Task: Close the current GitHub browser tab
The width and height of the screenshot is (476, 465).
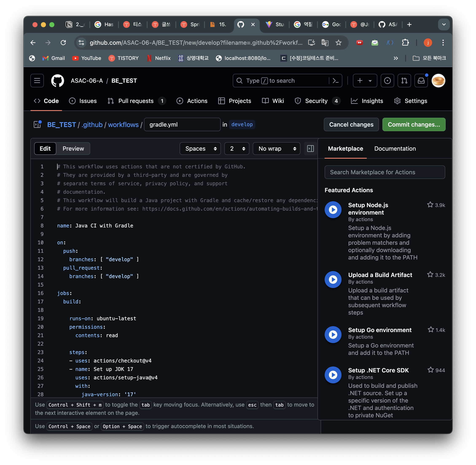Action: tap(253, 24)
